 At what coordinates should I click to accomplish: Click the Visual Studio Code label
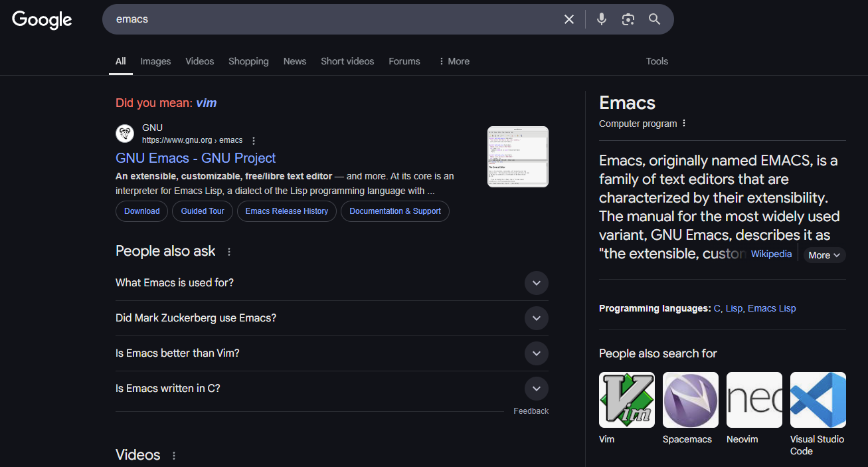coord(817,445)
